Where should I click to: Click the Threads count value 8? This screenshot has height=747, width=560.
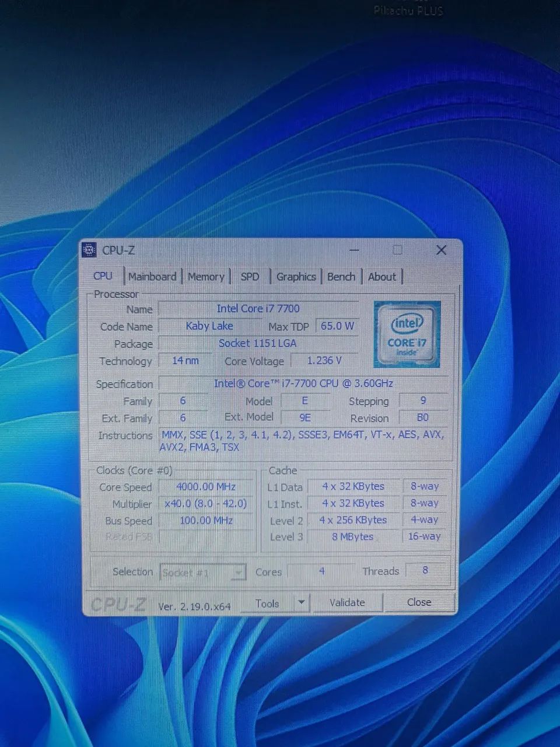pos(425,570)
